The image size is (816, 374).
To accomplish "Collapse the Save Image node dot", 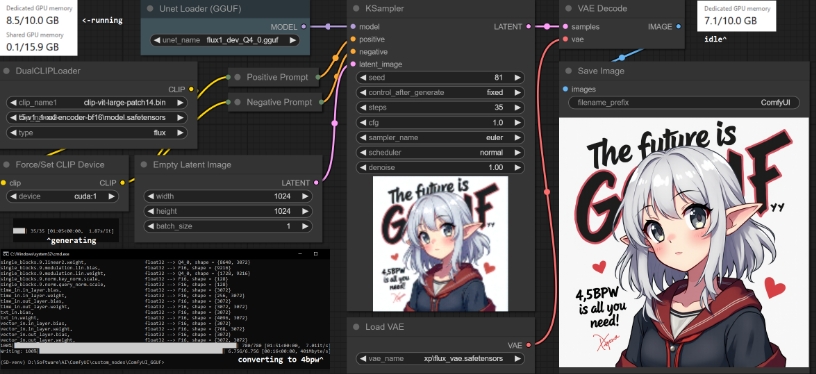I will (x=568, y=71).
